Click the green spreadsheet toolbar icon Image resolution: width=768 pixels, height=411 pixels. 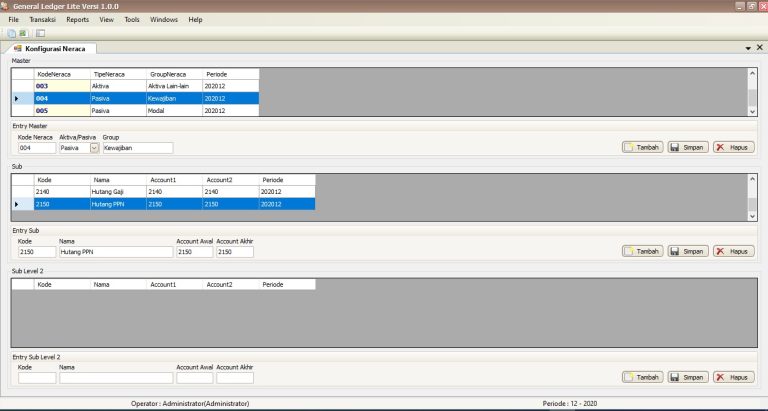[x=22, y=33]
